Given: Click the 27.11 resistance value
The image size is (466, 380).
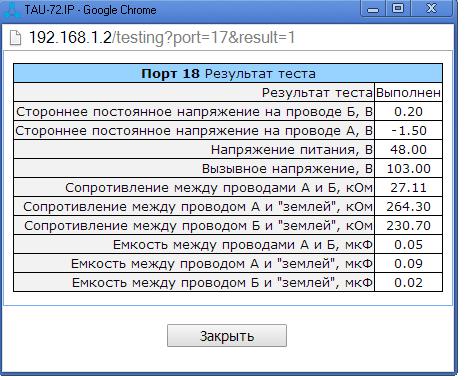Looking at the screenshot, I should (x=408, y=187).
